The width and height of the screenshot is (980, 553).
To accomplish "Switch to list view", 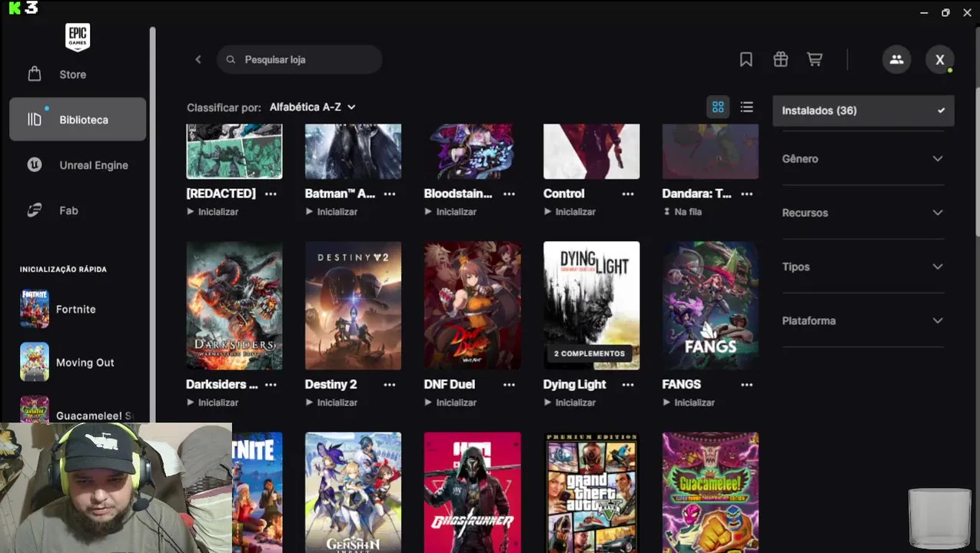I will click(746, 107).
